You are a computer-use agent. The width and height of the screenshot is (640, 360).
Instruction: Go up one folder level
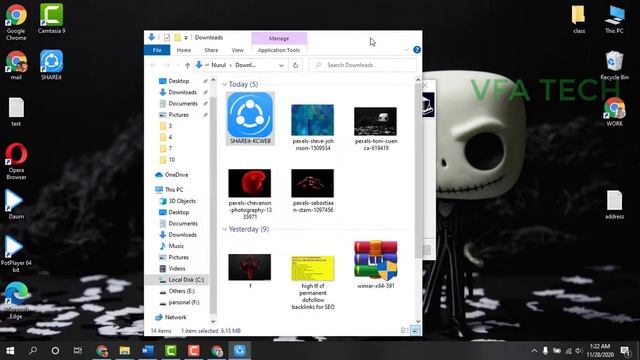(187, 65)
